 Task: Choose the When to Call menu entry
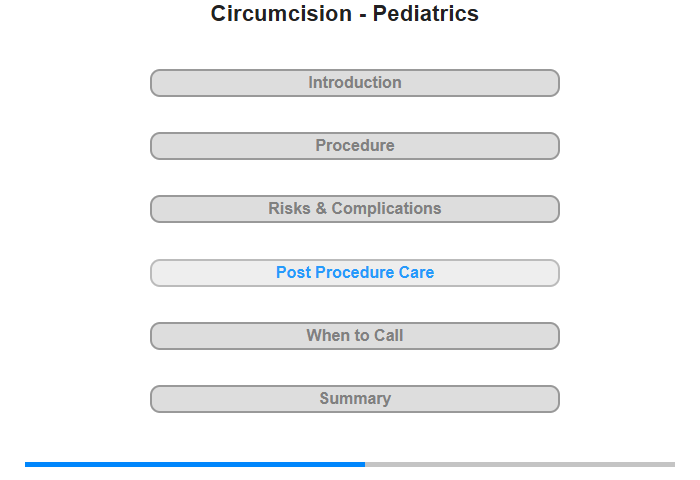tap(355, 336)
